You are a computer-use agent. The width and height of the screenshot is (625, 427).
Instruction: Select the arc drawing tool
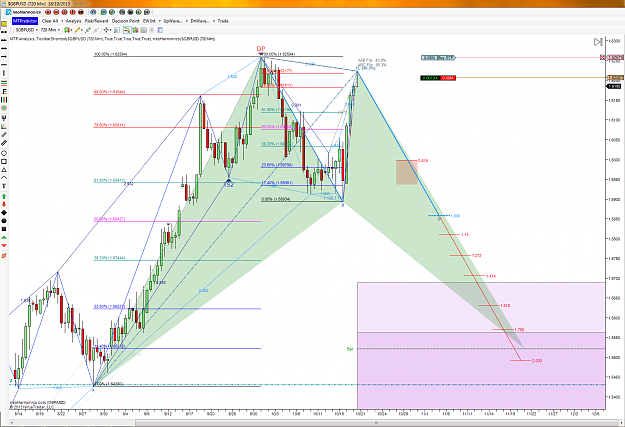(x=4, y=178)
